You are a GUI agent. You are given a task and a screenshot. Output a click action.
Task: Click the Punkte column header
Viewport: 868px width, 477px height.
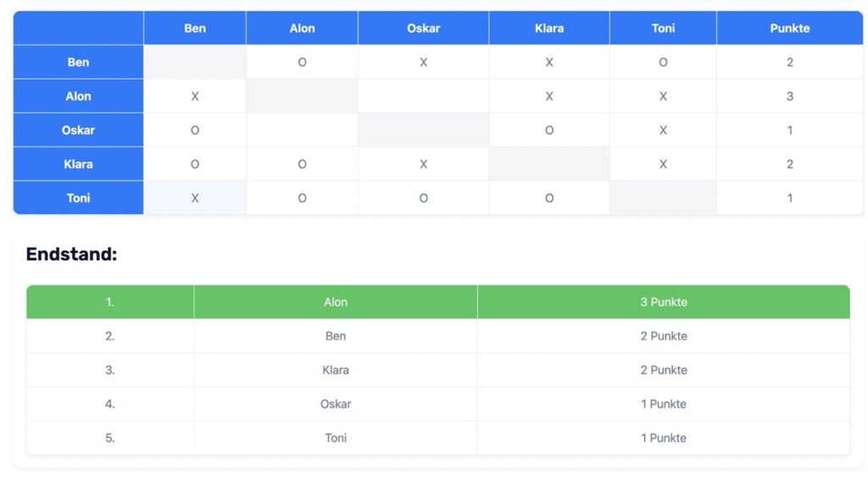[789, 28]
